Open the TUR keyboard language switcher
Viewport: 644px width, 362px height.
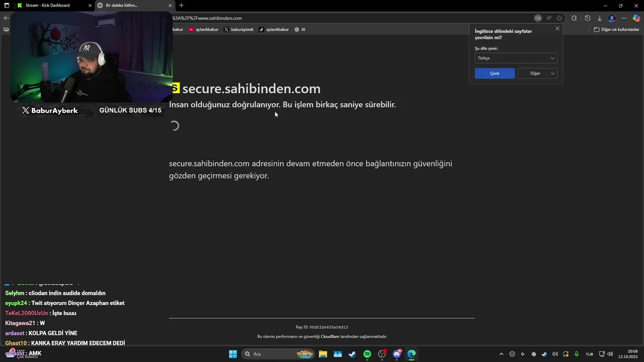tap(589, 354)
